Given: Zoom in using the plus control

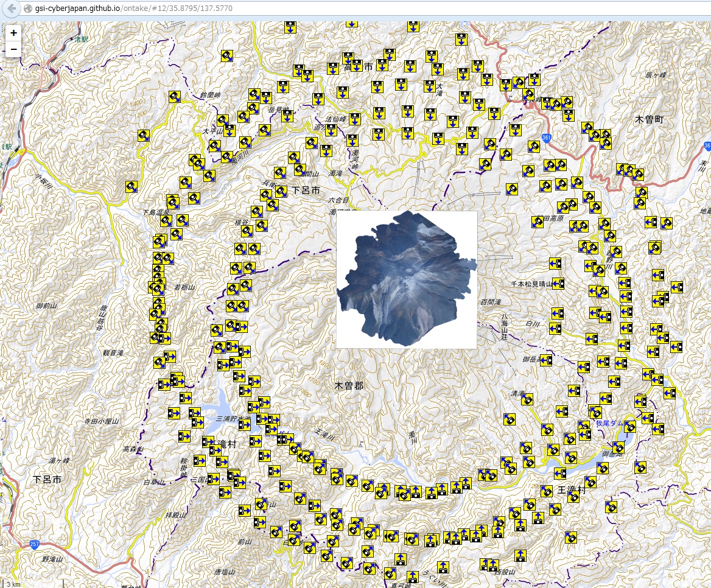Looking at the screenshot, I should [13, 32].
